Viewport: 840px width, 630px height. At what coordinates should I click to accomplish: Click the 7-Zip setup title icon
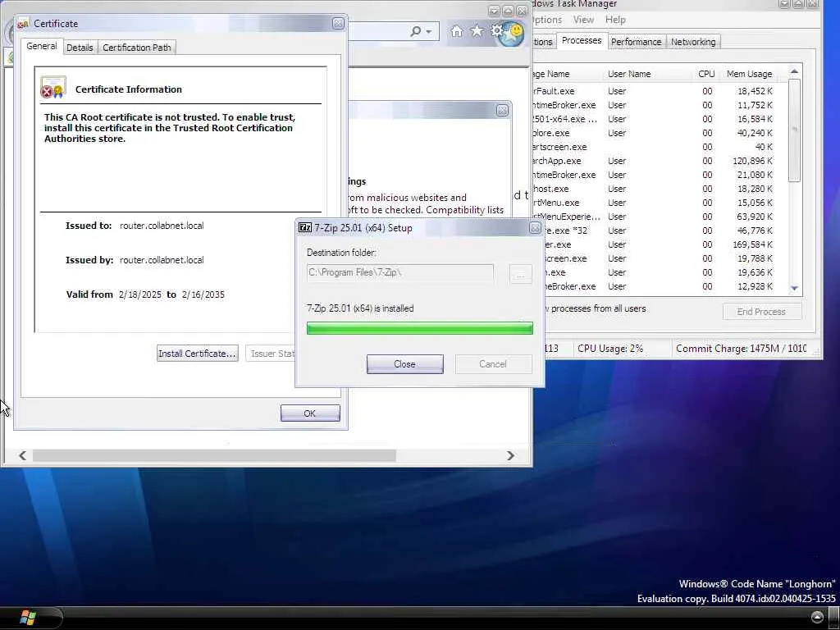pos(305,228)
